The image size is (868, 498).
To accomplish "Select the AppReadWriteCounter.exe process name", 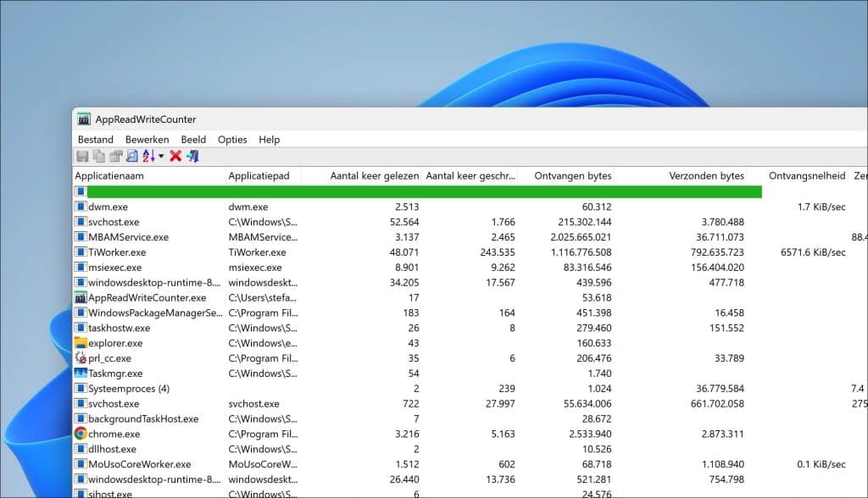I will point(147,297).
